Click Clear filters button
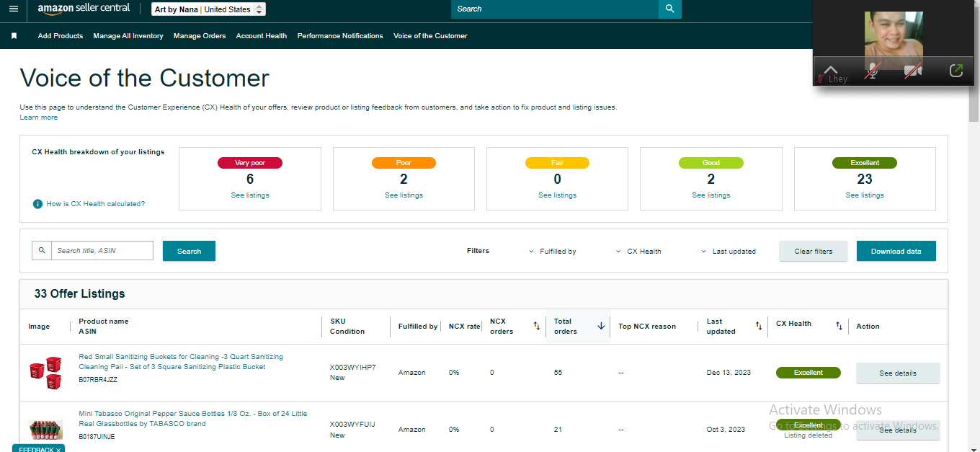980x452 pixels. [x=814, y=251]
